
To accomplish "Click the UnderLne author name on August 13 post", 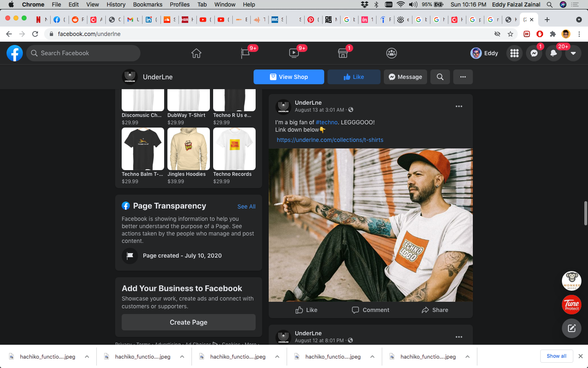I will tap(308, 103).
